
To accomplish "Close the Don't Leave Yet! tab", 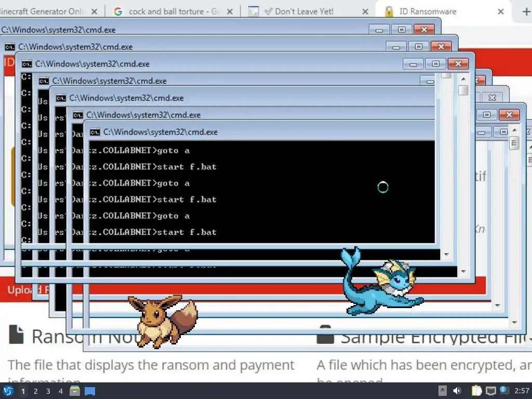I will (x=365, y=11).
